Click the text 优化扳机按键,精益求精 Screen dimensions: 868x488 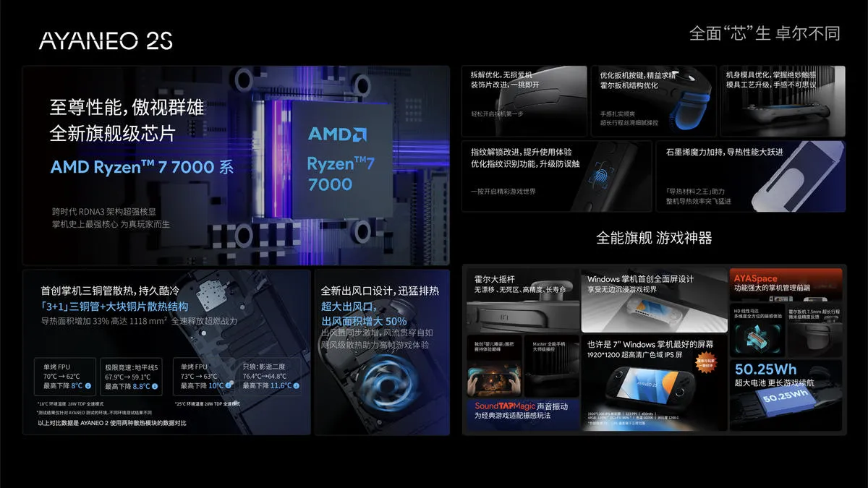[637, 74]
